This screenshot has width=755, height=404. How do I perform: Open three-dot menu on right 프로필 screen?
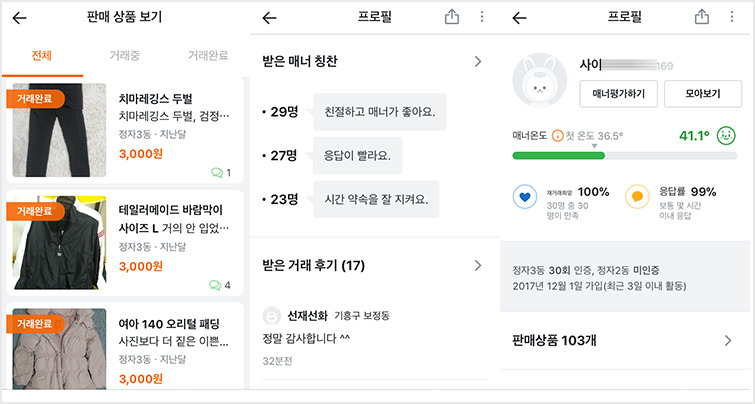click(x=732, y=17)
